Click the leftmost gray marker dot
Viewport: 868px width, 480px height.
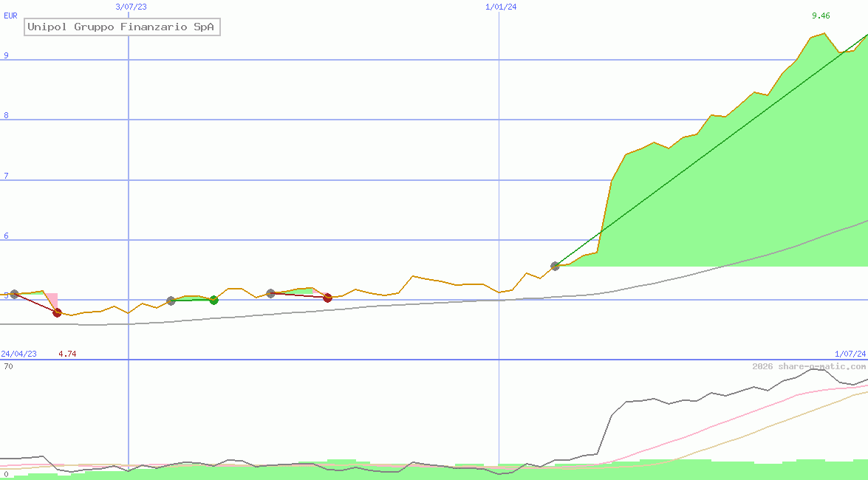(x=14, y=294)
